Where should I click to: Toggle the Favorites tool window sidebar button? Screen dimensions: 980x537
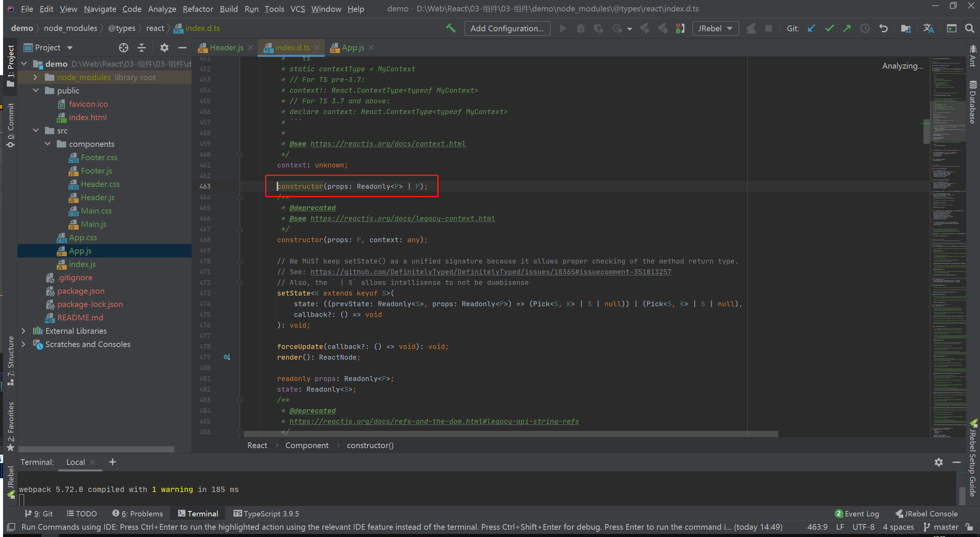(x=11, y=426)
